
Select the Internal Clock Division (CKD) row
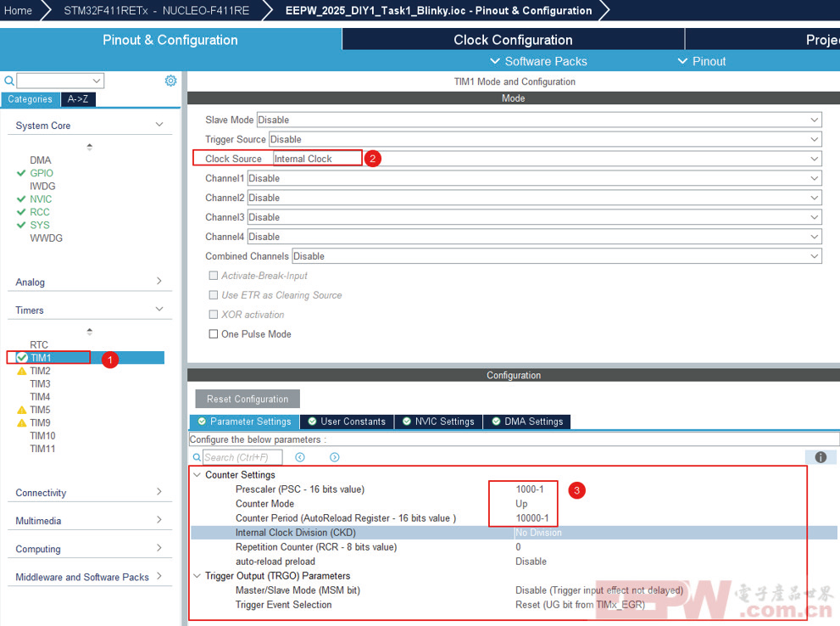point(514,533)
